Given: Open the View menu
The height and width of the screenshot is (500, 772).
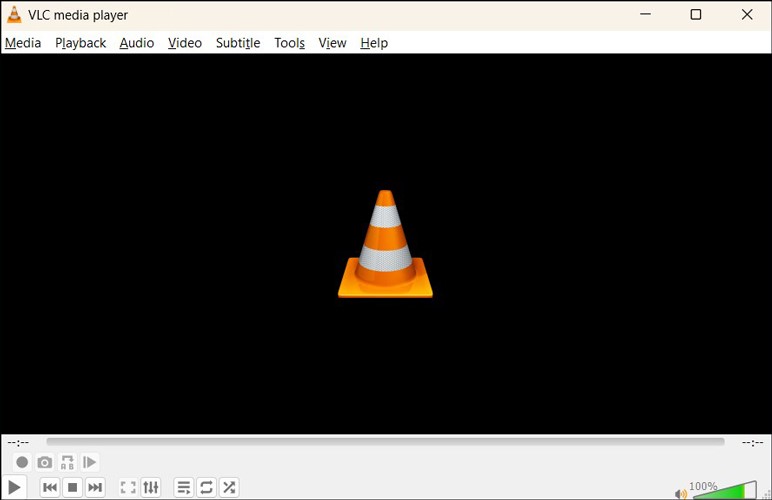Looking at the screenshot, I should (332, 43).
